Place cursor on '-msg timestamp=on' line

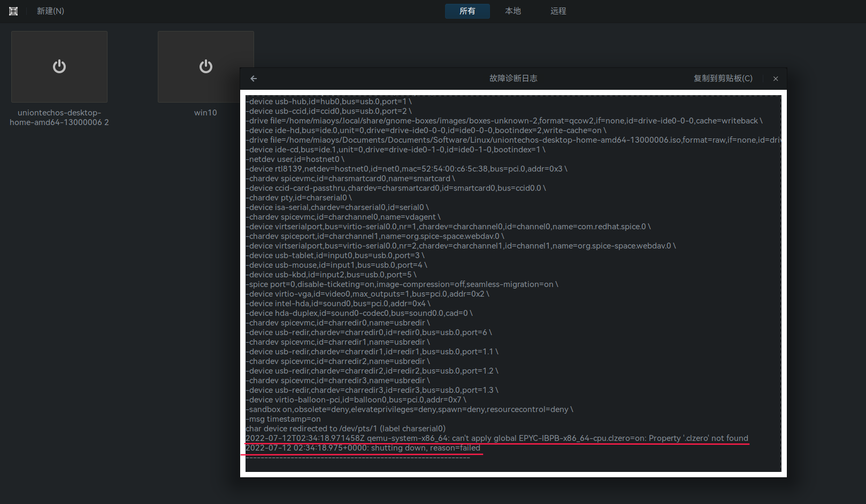283,419
